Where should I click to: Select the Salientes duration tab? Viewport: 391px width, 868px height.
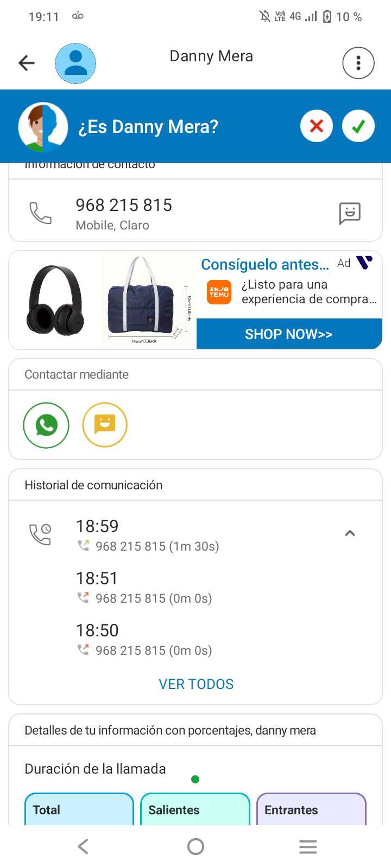(x=195, y=809)
